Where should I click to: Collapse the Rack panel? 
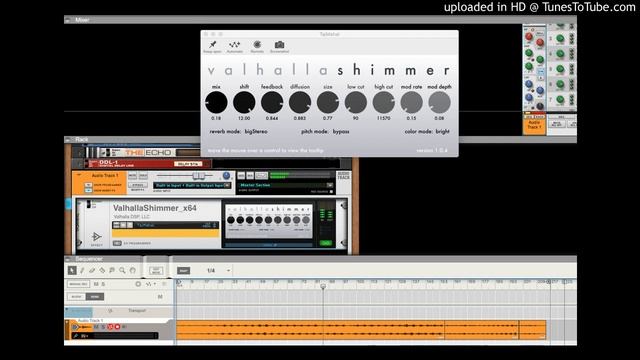coord(68,139)
